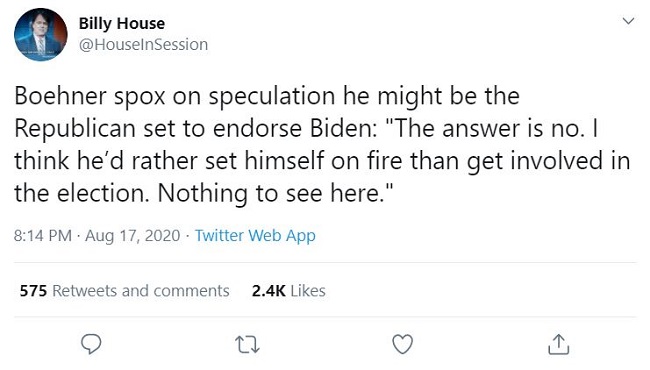
Task: Click the separator-dot before Twitter Web App
Action: [x=187, y=236]
